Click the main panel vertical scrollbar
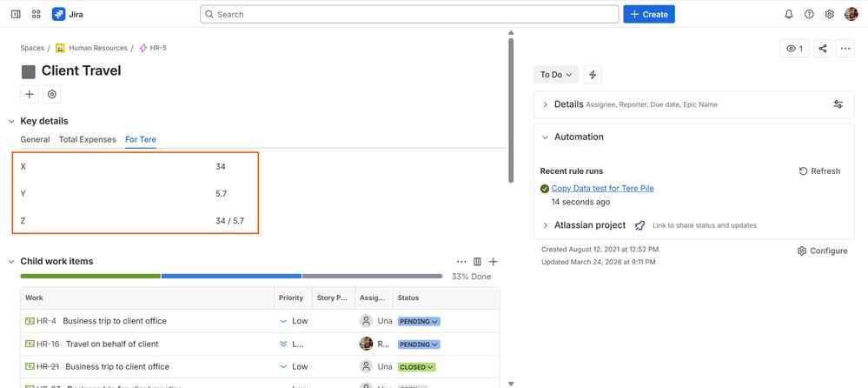This screenshot has height=388, width=868. click(x=511, y=110)
